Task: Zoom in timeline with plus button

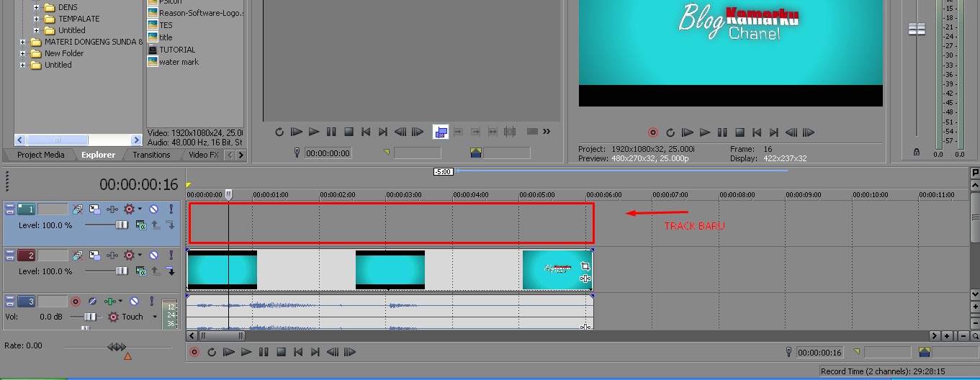Action: (947, 336)
